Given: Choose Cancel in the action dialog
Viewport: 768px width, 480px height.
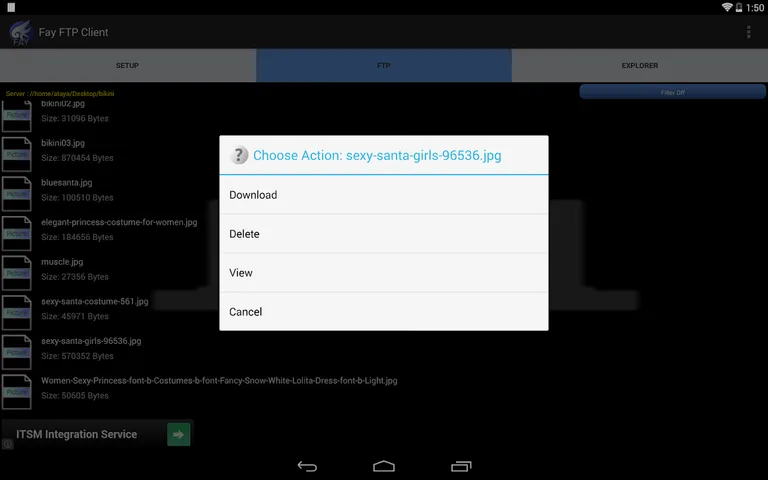Looking at the screenshot, I should pos(384,312).
